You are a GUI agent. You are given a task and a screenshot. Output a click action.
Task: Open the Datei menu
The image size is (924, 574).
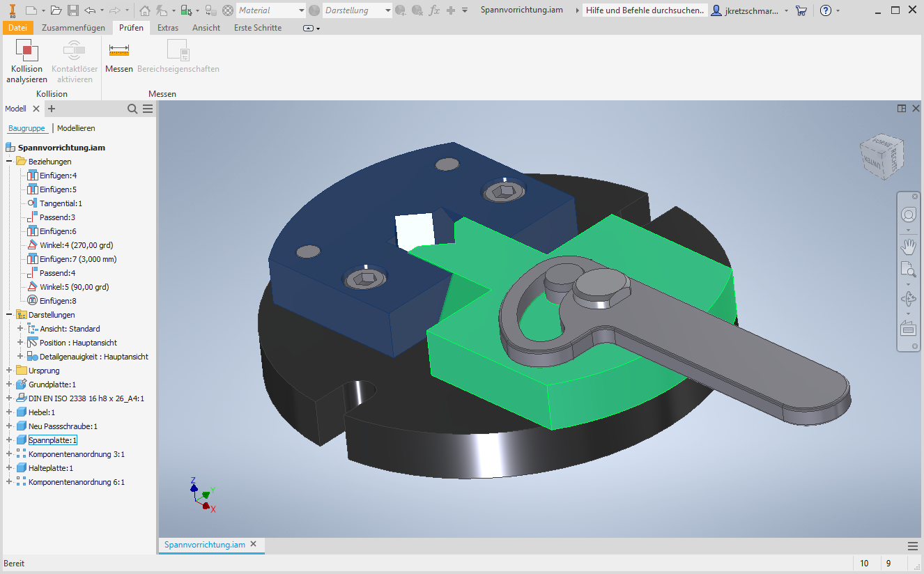17,27
